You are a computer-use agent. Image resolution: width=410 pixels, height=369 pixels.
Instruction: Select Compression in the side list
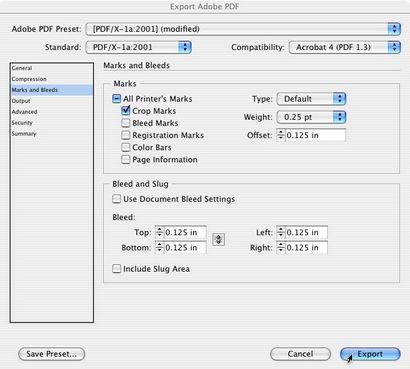coord(52,79)
